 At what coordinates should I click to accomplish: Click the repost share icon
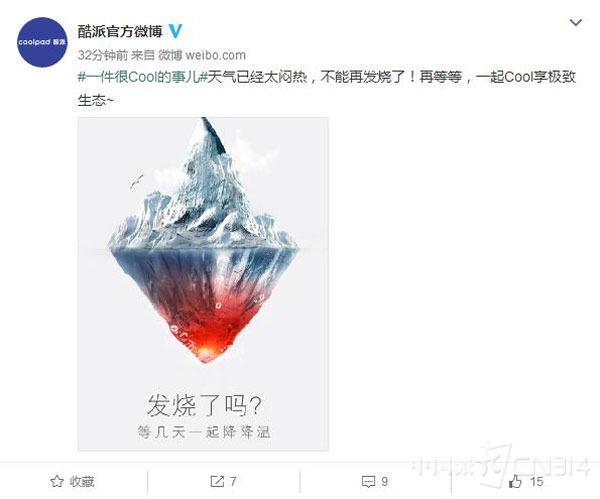pyautogui.click(x=217, y=481)
